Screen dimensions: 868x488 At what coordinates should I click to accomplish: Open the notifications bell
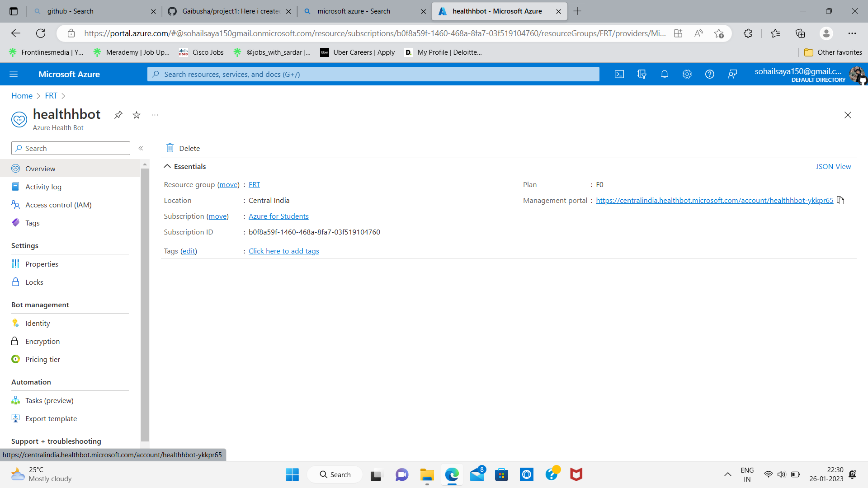[x=665, y=74]
